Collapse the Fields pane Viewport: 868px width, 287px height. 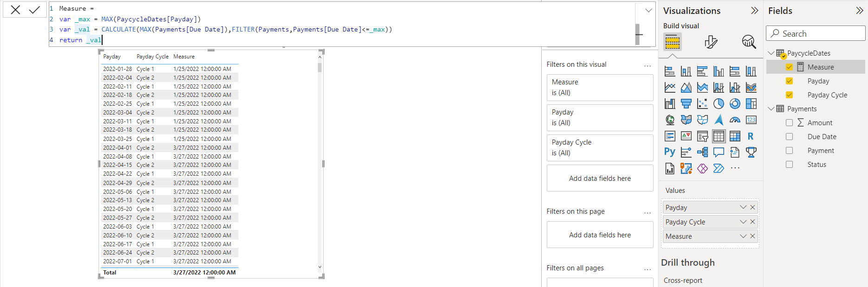[860, 11]
